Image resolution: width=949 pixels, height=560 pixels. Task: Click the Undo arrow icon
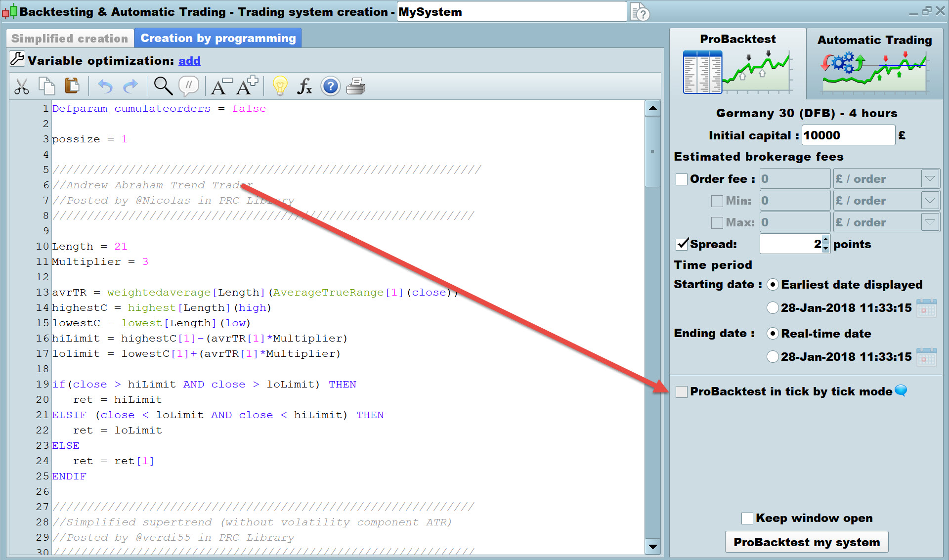coord(105,86)
